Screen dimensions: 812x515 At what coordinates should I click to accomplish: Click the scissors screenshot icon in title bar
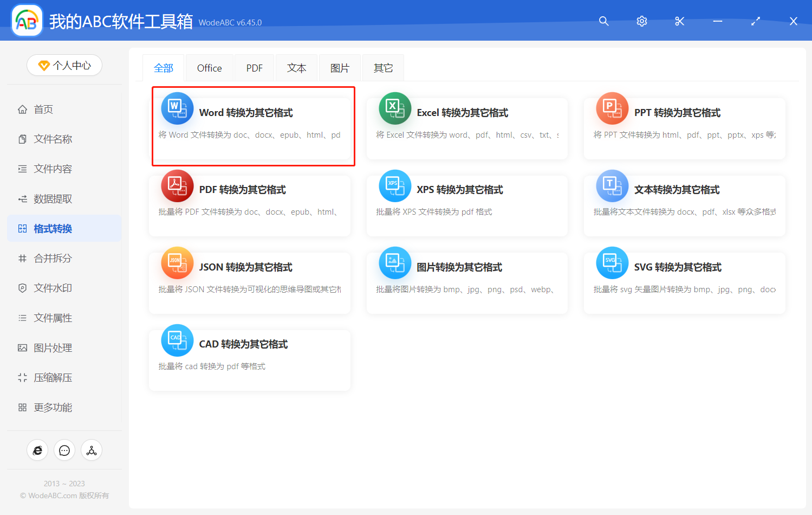[x=679, y=21]
